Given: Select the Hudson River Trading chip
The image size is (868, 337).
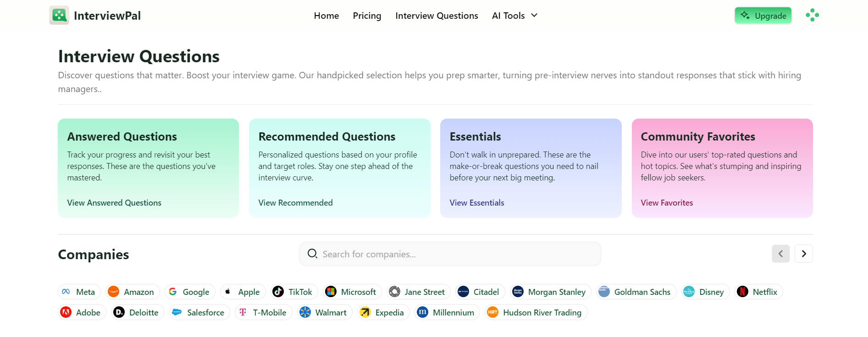Looking at the screenshot, I should [536, 312].
